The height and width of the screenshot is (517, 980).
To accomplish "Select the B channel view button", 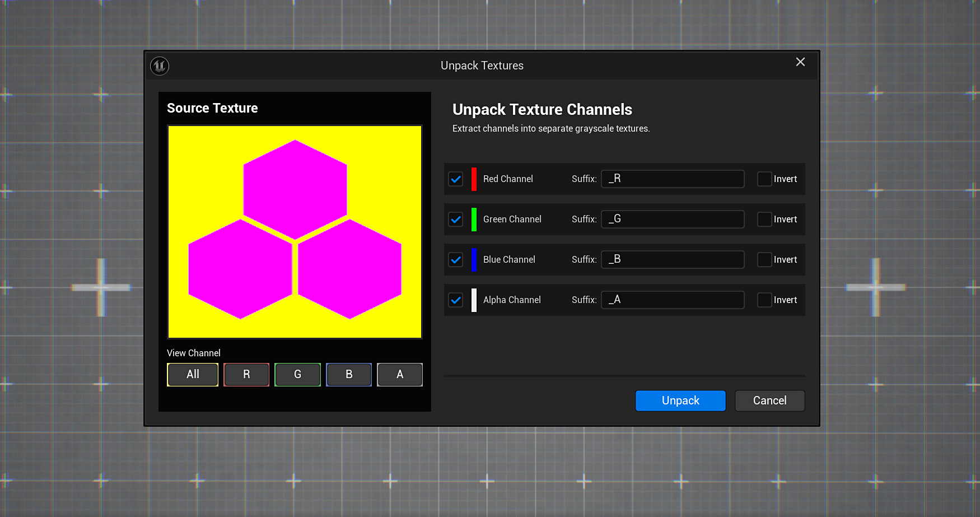I will [348, 374].
